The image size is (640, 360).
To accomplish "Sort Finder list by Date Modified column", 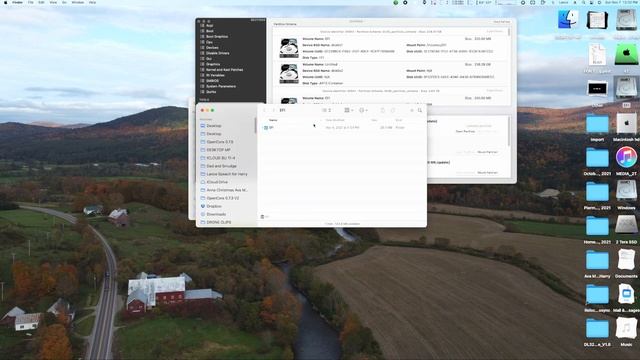I will 335,120.
